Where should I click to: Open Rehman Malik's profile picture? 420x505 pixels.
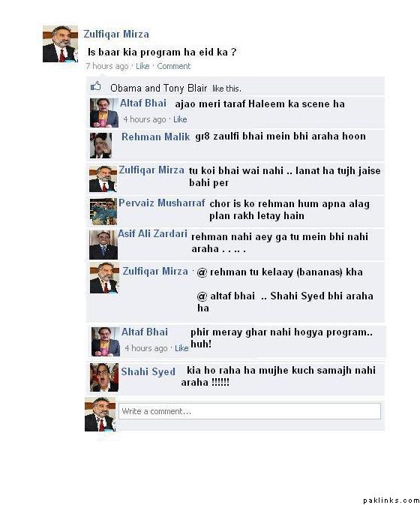pyautogui.click(x=100, y=146)
